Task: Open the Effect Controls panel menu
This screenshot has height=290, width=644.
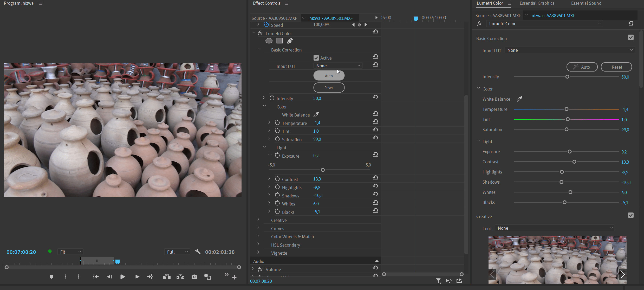Action: pos(287,3)
